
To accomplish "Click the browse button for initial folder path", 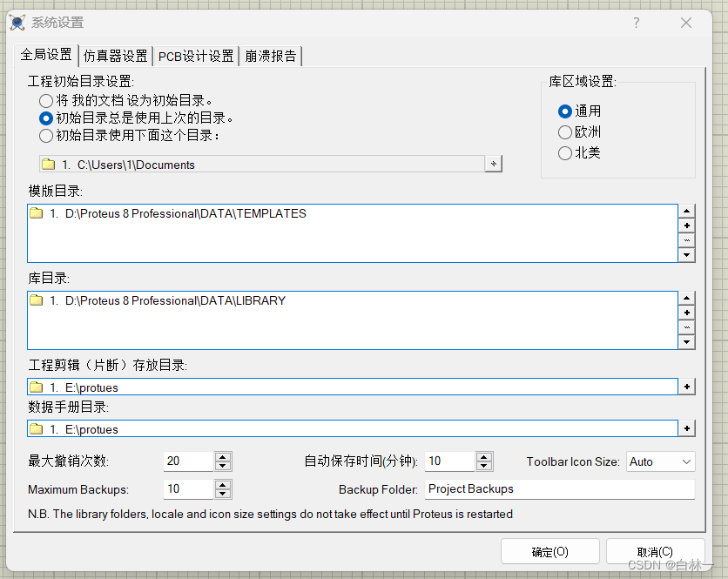I will tap(494, 164).
